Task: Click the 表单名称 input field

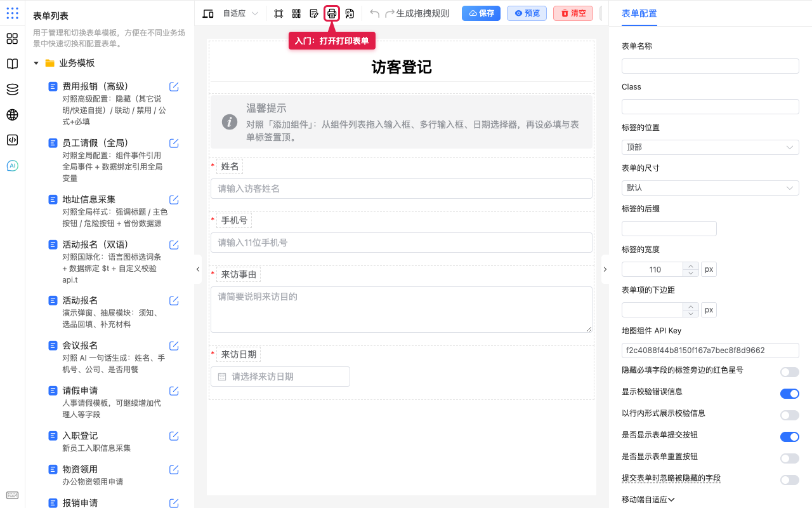Action: 710,66
